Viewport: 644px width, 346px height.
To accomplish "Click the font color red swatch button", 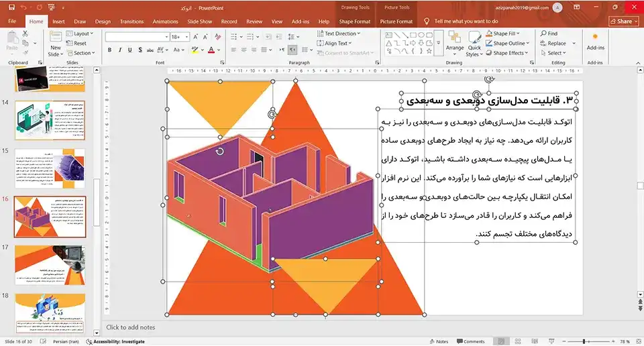I will 211,50.
